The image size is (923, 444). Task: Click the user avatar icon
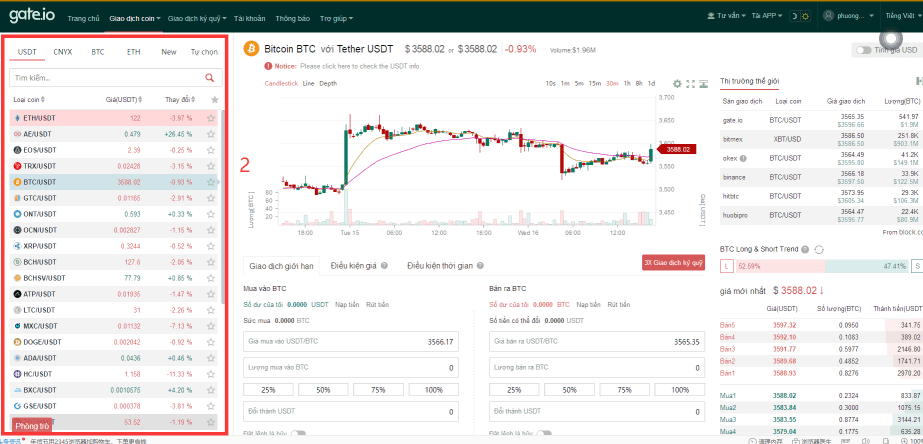(829, 16)
